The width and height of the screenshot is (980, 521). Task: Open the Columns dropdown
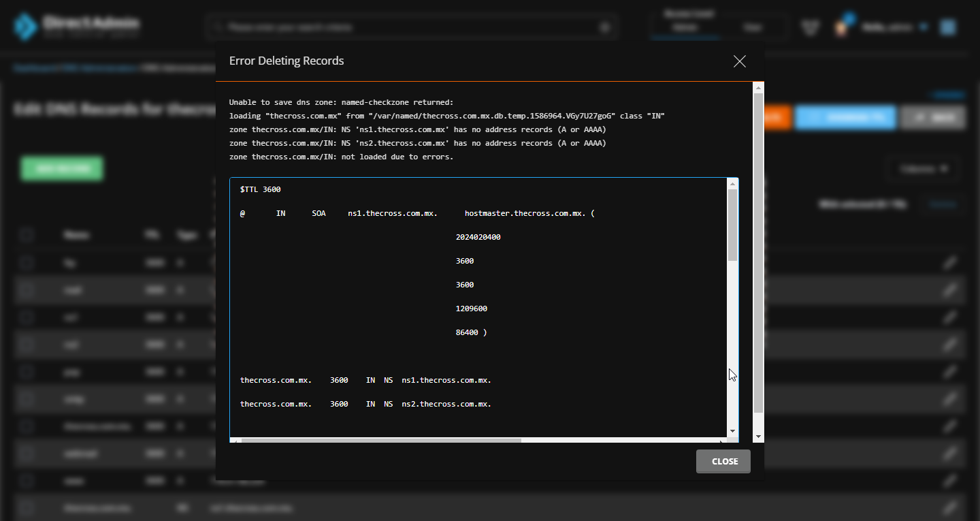924,169
